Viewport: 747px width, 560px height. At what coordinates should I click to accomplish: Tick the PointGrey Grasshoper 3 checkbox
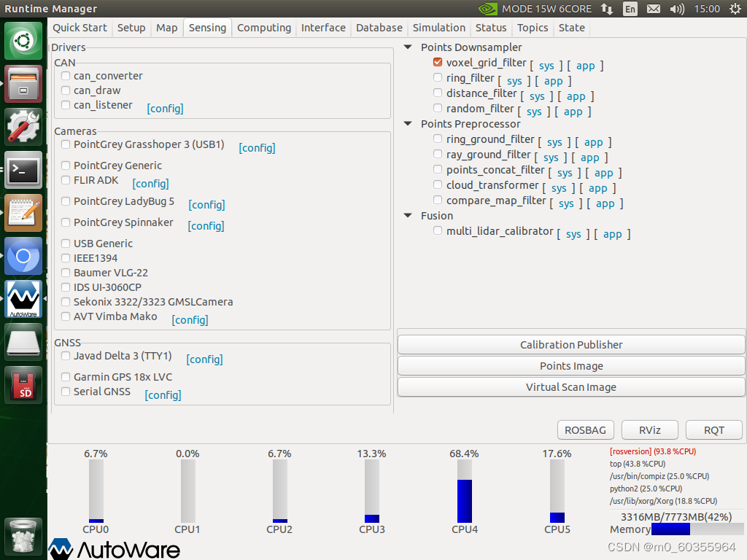click(66, 144)
